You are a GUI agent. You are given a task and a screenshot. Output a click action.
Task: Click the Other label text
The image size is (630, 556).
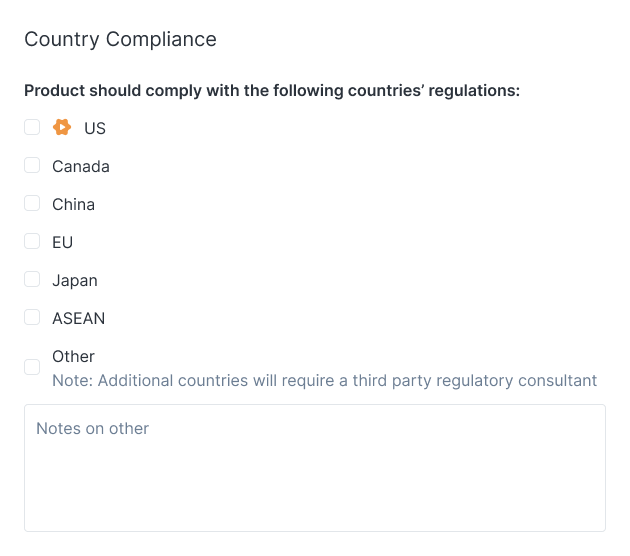coord(74,357)
